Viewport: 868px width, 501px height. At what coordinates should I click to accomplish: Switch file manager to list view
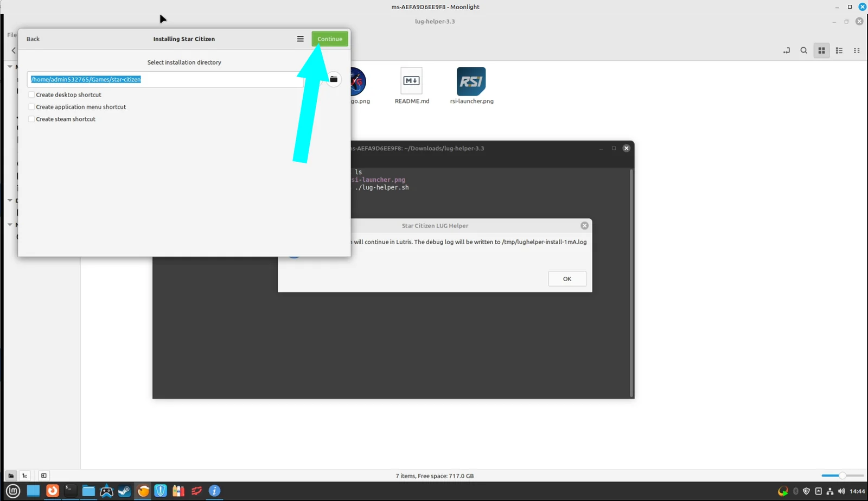839,50
